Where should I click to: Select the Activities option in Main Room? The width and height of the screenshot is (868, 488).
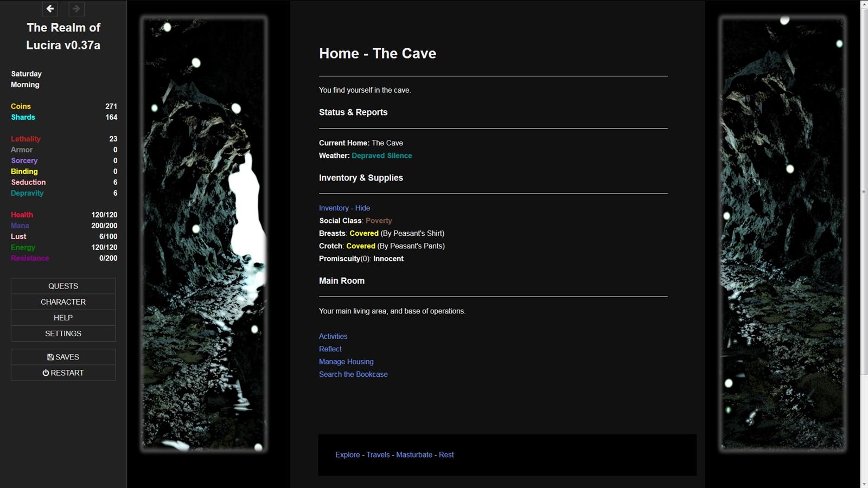pyautogui.click(x=333, y=336)
